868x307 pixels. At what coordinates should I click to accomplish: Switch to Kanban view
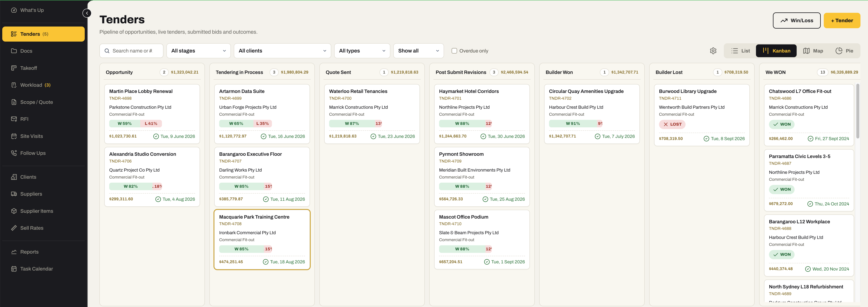776,51
